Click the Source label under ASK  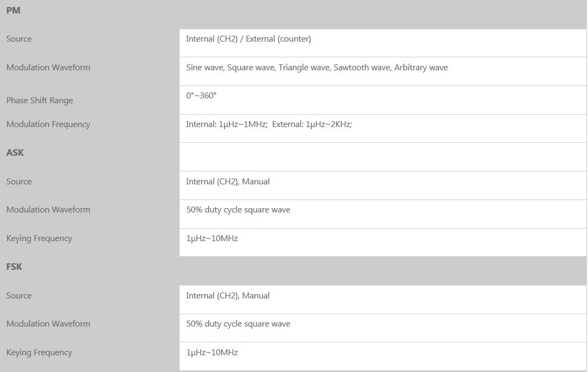pyautogui.click(x=19, y=182)
